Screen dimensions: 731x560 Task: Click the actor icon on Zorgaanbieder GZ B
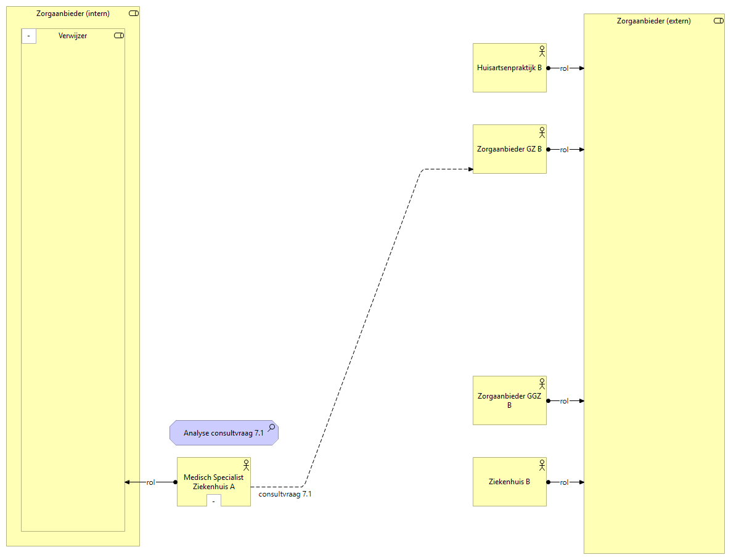pyautogui.click(x=542, y=132)
